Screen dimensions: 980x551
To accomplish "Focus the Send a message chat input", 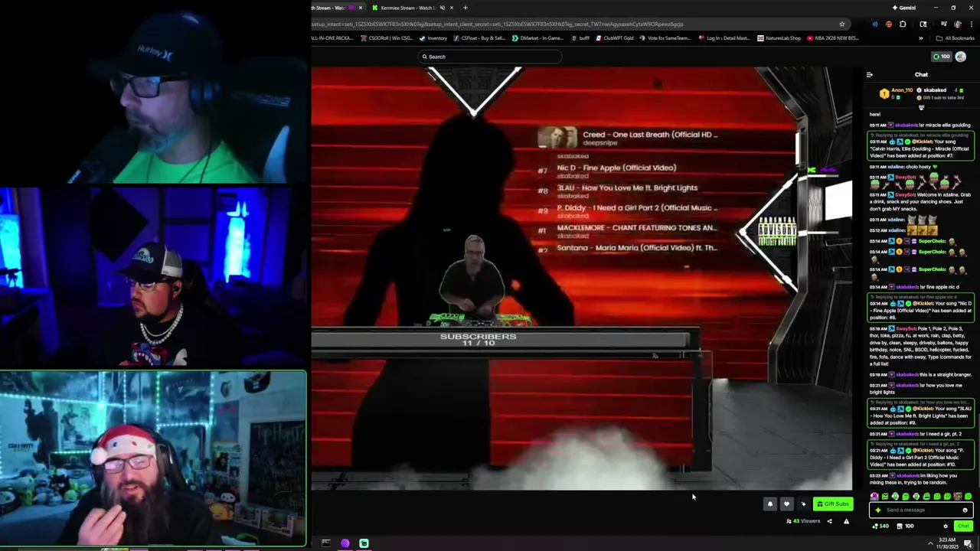I will 921,510.
